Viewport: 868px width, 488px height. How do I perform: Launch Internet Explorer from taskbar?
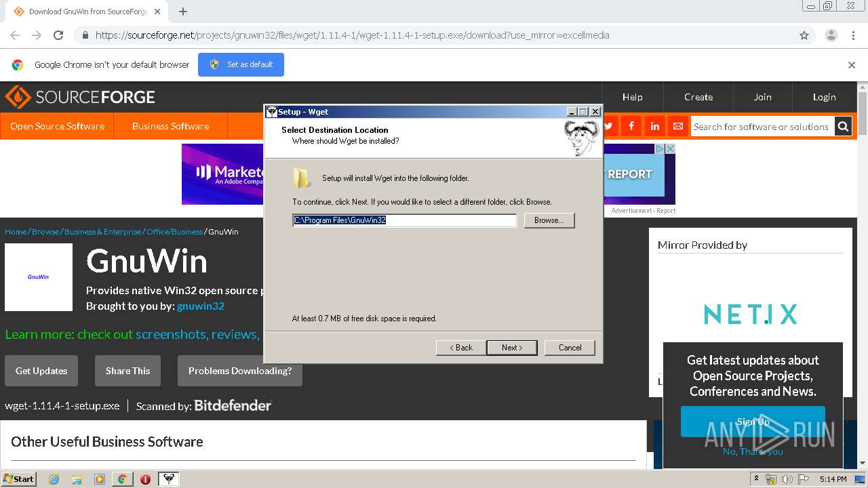pos(54,479)
